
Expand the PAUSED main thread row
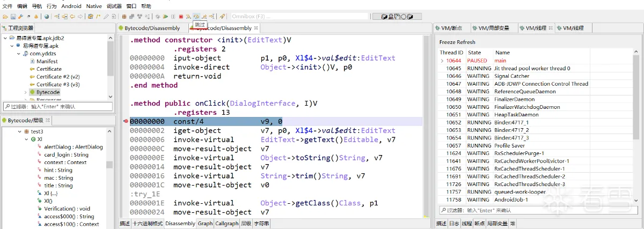pyautogui.click(x=442, y=61)
